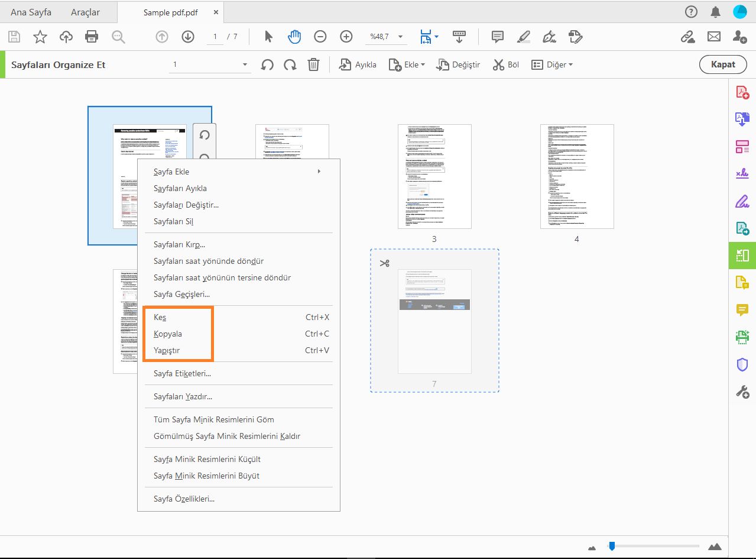Screen dimensions: 756x559
Task: Delete selected pages trash icon
Action: tap(314, 64)
